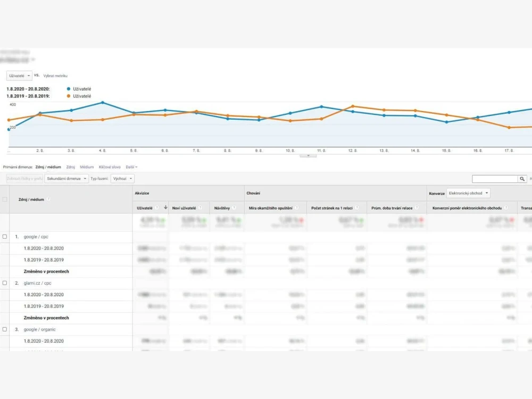
Task: Focus the table search input field
Action: point(495,179)
